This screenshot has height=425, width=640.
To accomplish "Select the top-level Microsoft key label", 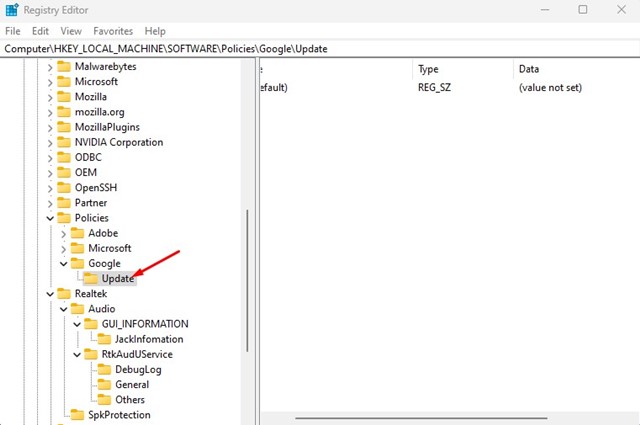I will click(96, 82).
